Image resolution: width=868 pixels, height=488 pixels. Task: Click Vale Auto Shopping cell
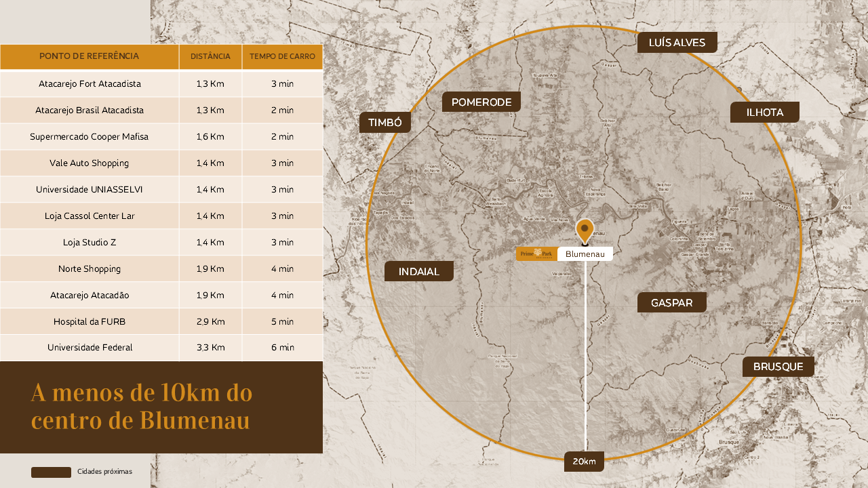coord(90,163)
